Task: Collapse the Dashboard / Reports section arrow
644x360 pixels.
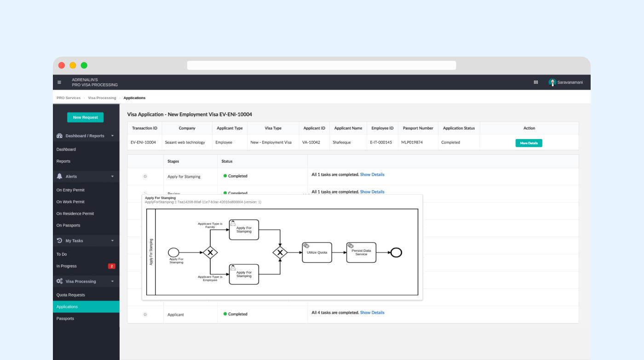Action: tap(112, 136)
